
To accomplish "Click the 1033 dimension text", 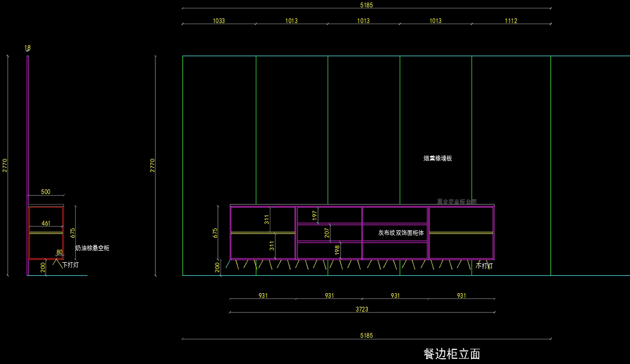I will coord(219,21).
